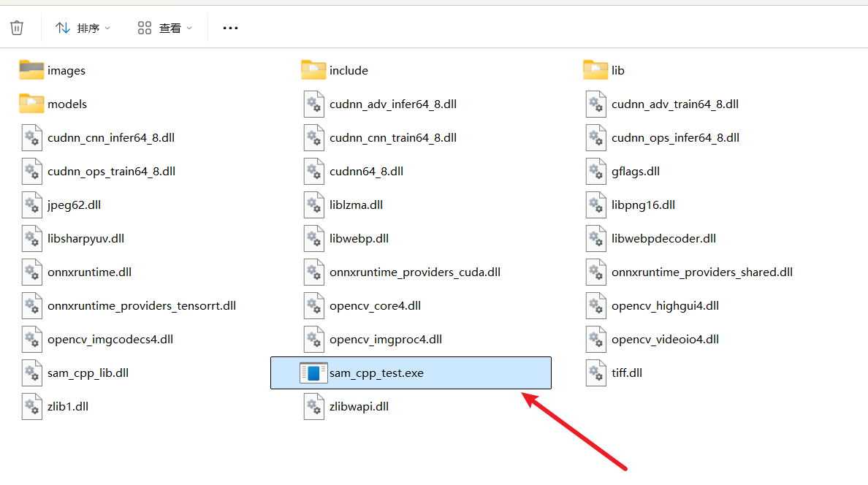
Task: Select the tiff.dll file icon
Action: (x=595, y=373)
